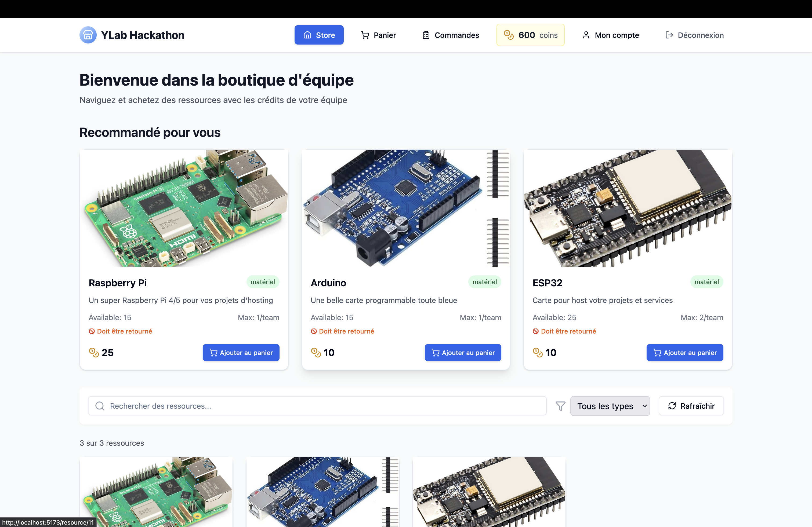This screenshot has width=812, height=527.
Task: Click the Arduino matériel tag
Action: point(484,282)
